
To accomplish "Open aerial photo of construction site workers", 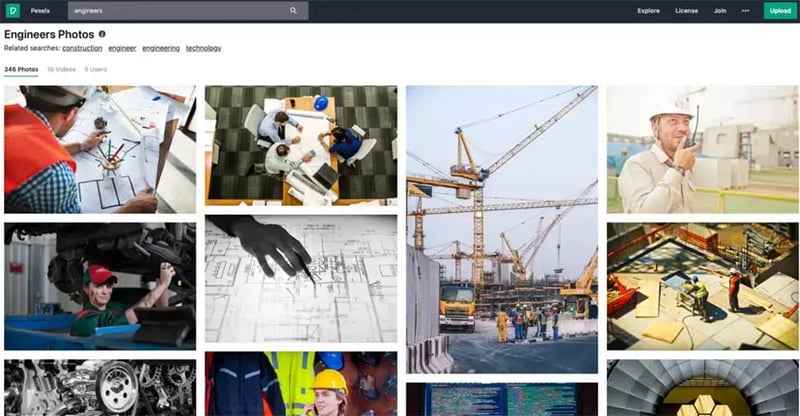I will 703,286.
